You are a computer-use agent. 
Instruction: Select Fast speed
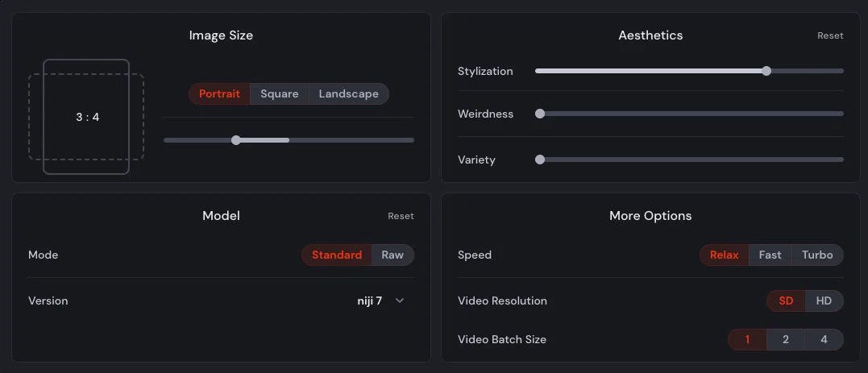[770, 255]
